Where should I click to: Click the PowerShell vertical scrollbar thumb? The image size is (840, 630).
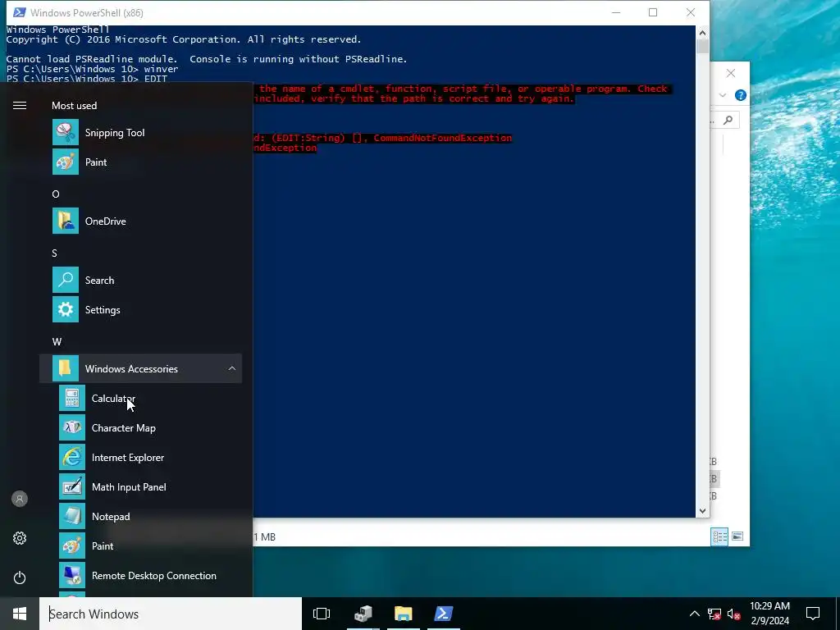click(702, 47)
